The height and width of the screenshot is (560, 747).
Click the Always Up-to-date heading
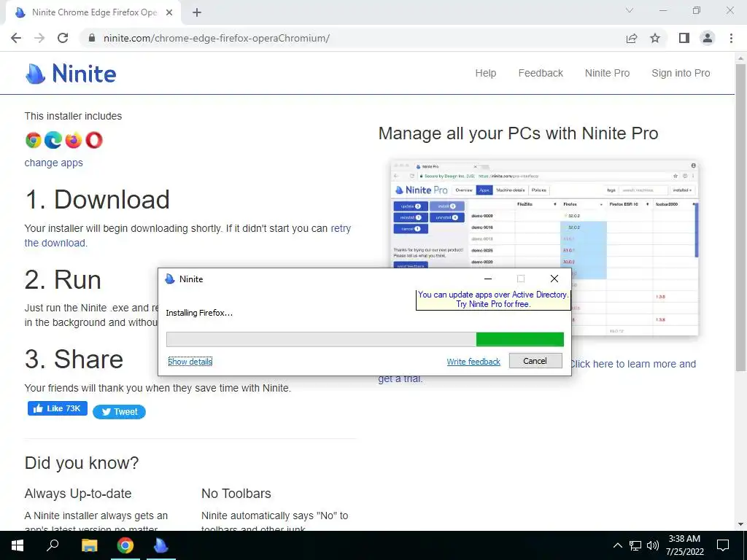pos(78,494)
